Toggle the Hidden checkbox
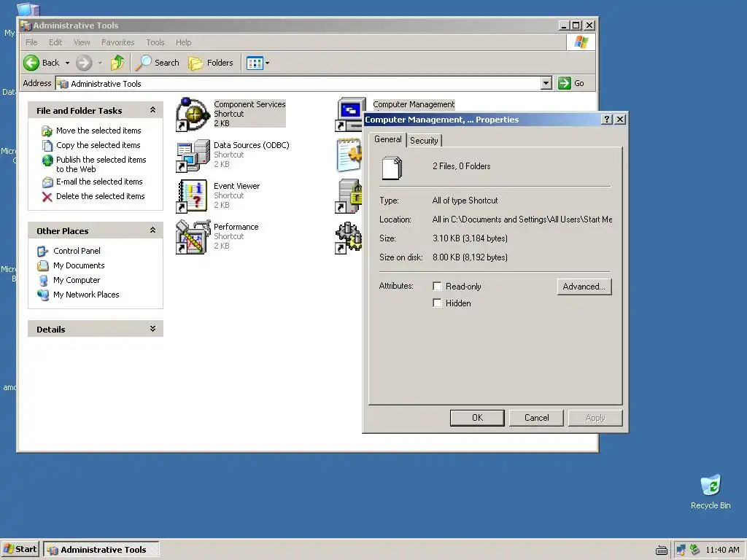This screenshot has width=747, height=560. tap(437, 303)
